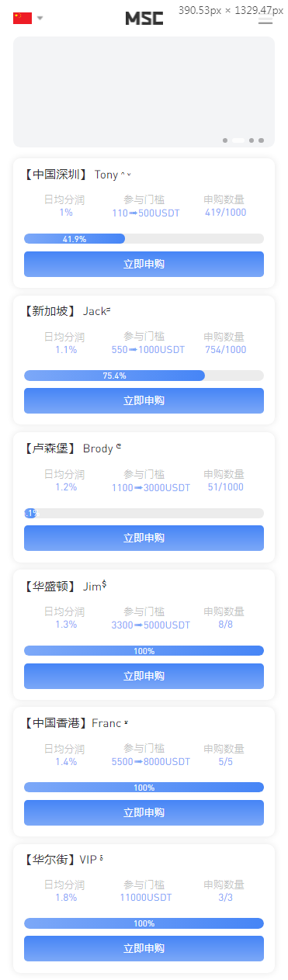The image size is (288, 980).
Task: Click 立即申购 for 华盛顿 Jim plan
Action: (x=144, y=676)
